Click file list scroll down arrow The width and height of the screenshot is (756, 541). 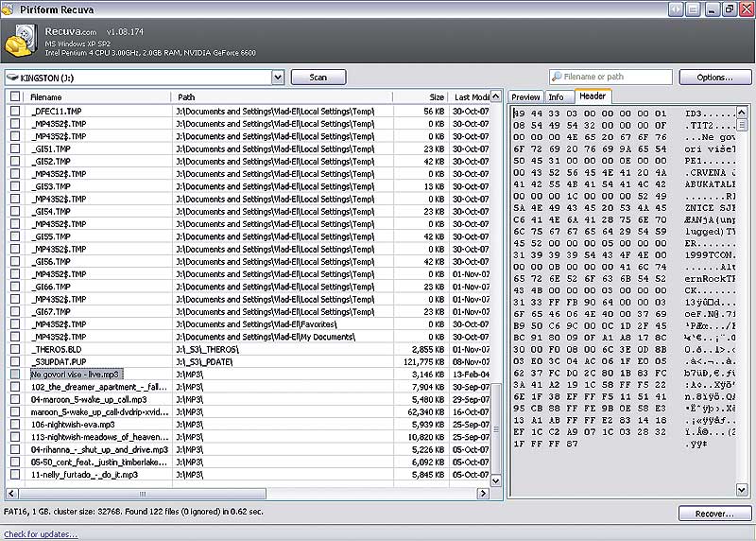point(495,481)
